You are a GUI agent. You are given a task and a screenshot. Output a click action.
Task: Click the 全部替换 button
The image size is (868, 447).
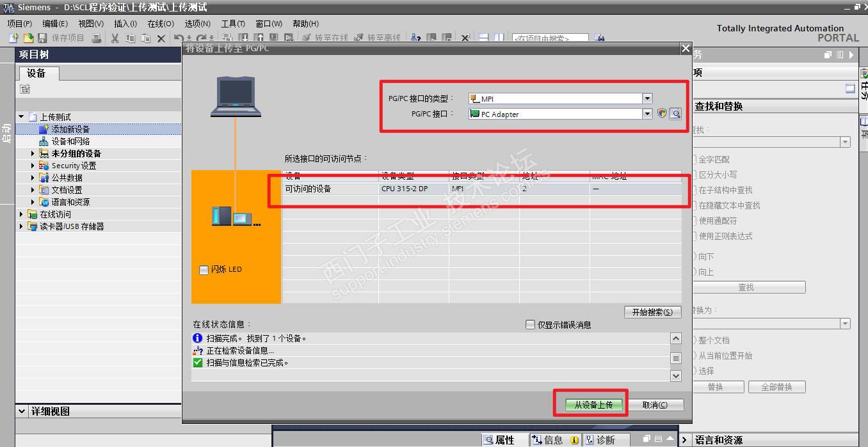pyautogui.click(x=776, y=387)
